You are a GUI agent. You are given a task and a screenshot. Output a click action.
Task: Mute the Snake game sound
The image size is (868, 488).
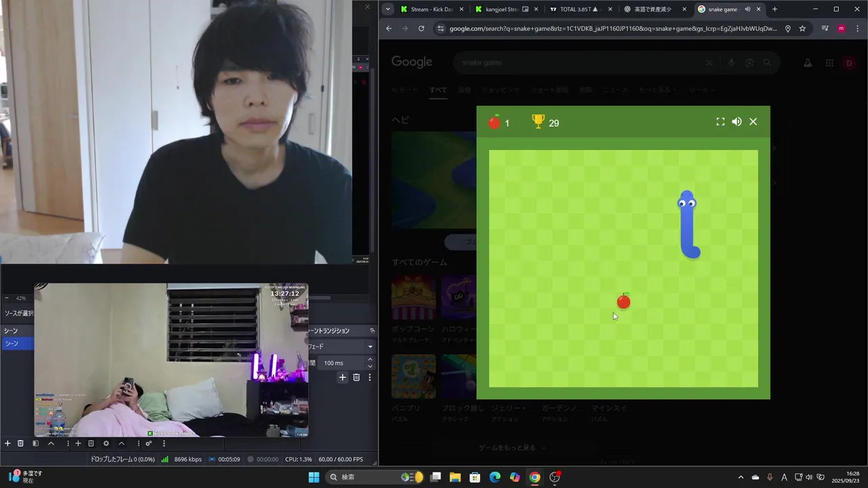click(736, 122)
